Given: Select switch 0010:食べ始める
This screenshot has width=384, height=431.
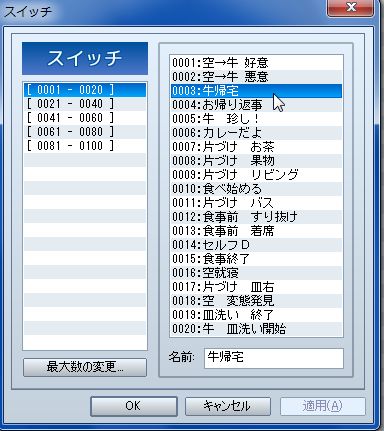Looking at the screenshot, I should tap(256, 189).
